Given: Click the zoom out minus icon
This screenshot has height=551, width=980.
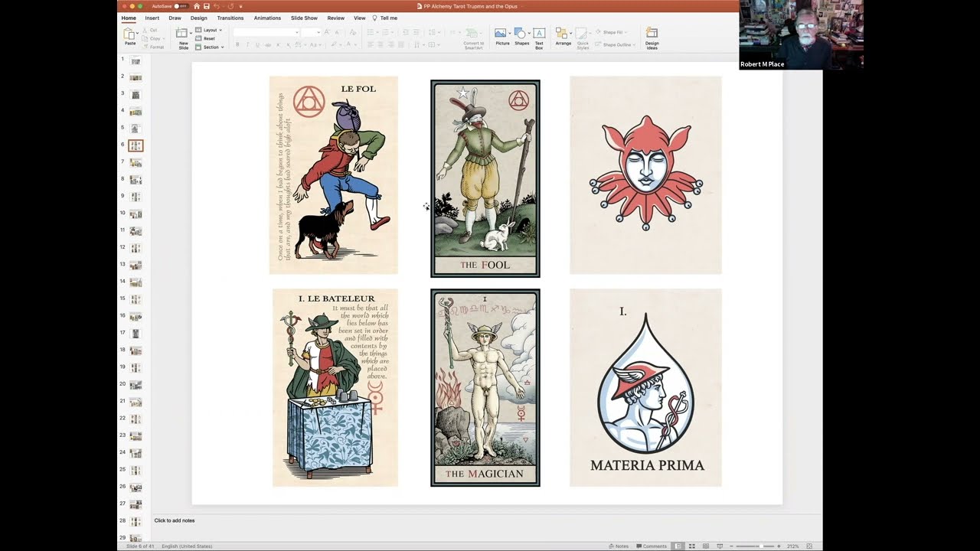Looking at the screenshot, I should 730,546.
